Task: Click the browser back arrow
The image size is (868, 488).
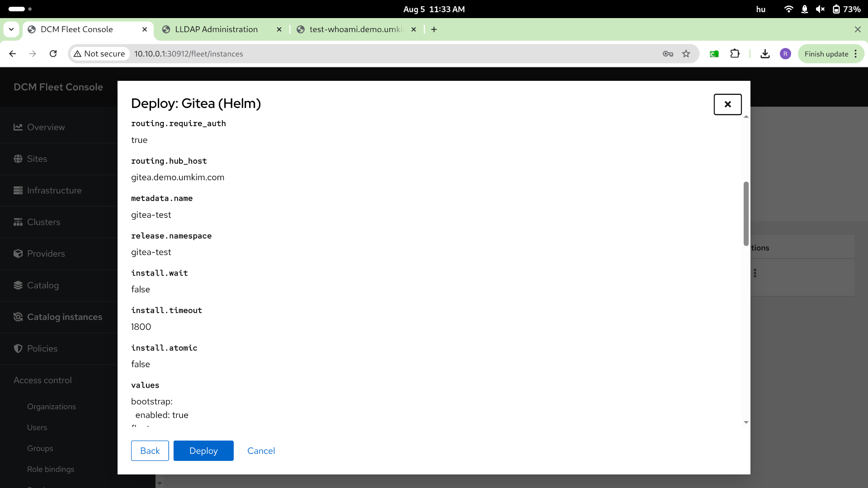Action: click(13, 54)
